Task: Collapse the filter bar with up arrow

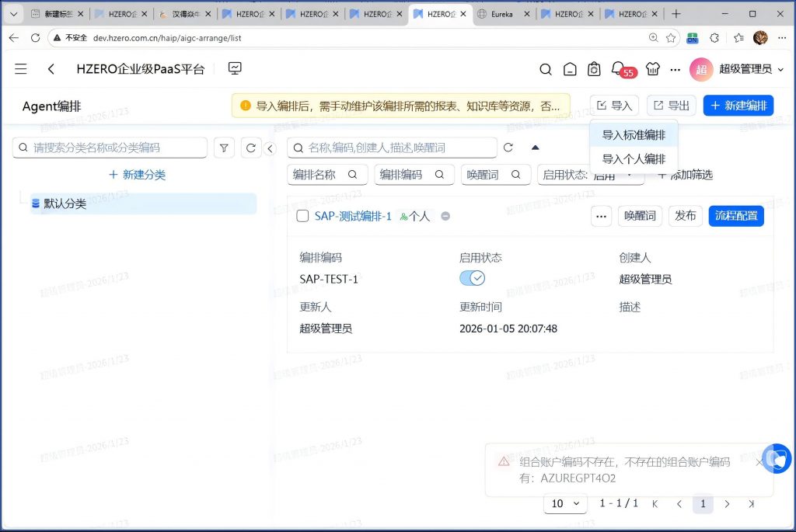Action: [535, 148]
